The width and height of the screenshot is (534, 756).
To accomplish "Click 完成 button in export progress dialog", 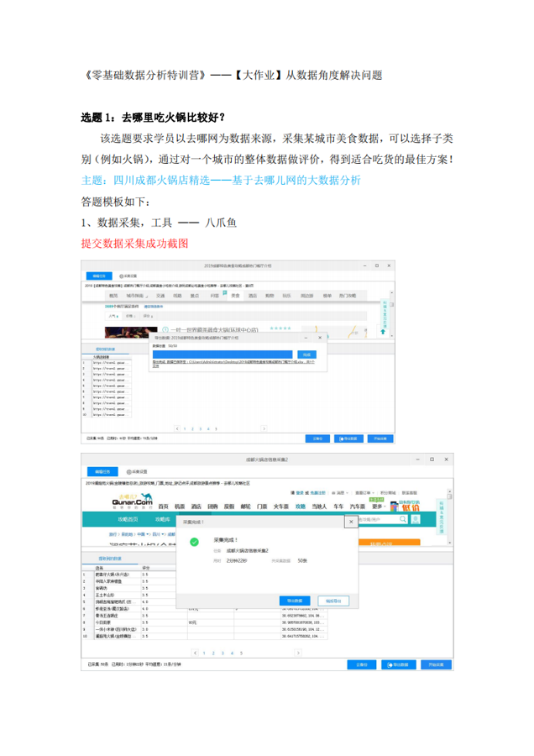I will [x=306, y=354].
